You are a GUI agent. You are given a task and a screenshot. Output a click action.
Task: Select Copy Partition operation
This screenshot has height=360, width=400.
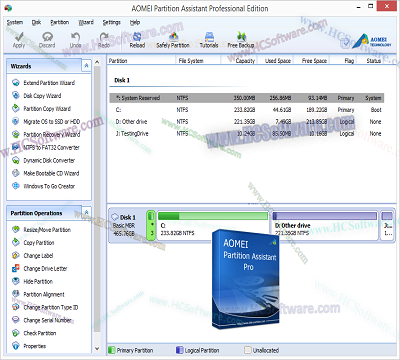(39, 243)
